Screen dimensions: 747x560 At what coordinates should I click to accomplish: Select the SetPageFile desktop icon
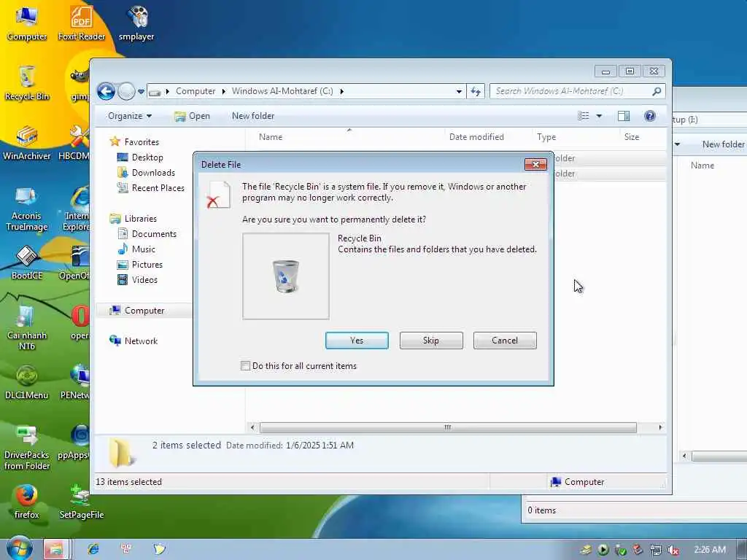82,502
